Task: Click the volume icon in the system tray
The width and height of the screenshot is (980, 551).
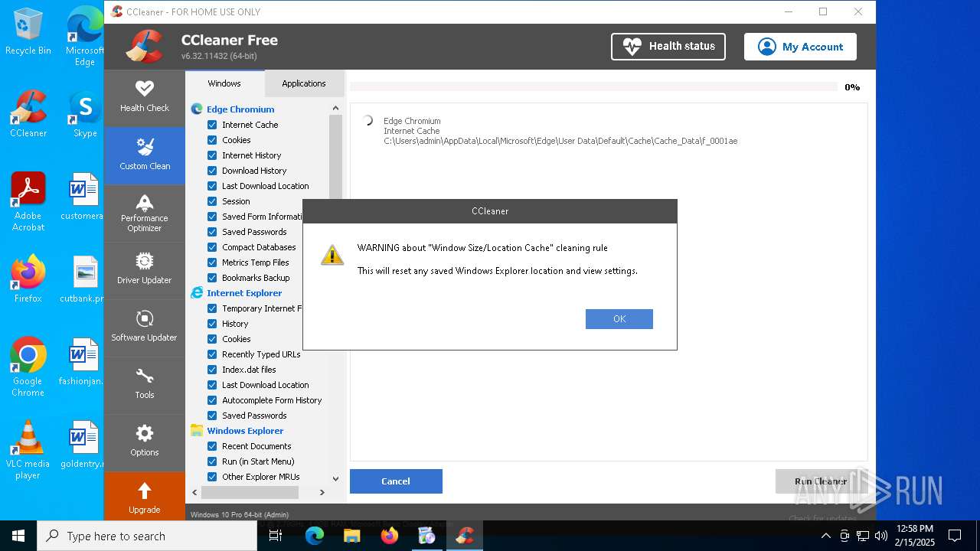Action: pyautogui.click(x=880, y=536)
